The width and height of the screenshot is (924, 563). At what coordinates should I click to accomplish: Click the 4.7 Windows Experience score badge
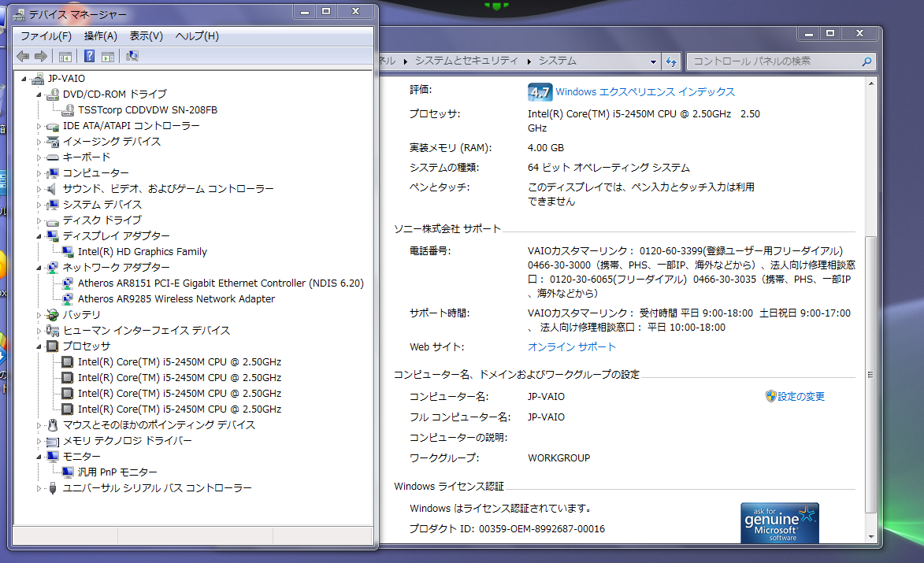pos(540,92)
